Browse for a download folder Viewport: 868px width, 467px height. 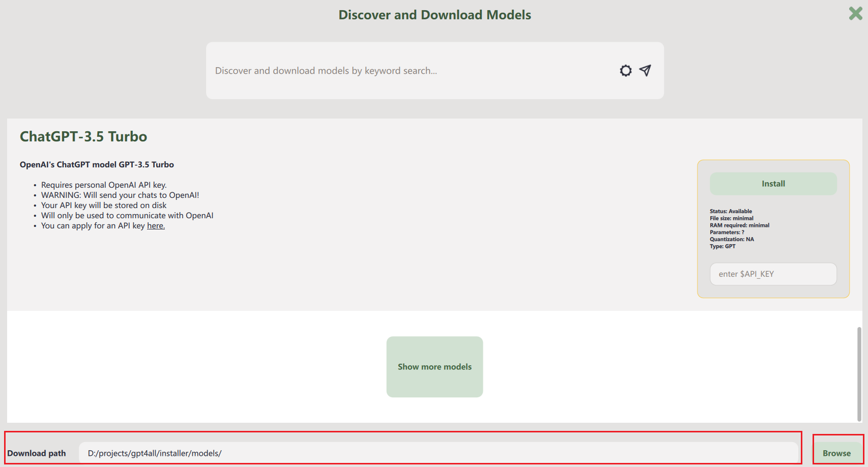[837, 453]
